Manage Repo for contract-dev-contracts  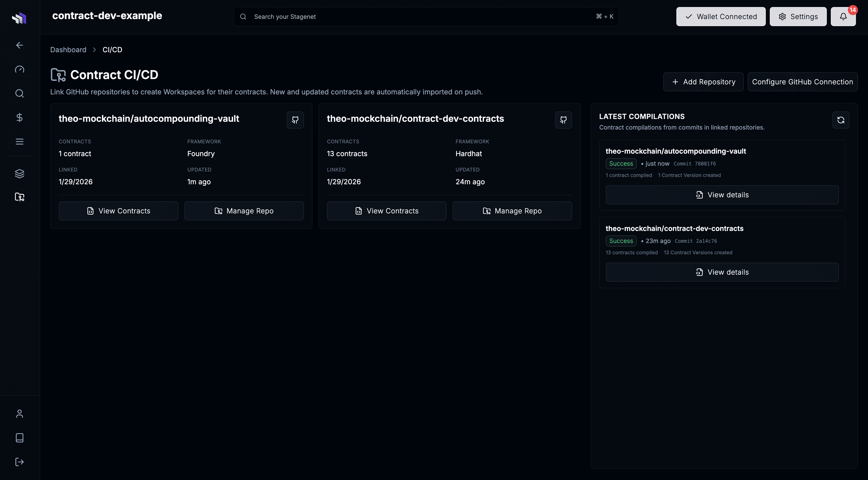[x=512, y=211]
